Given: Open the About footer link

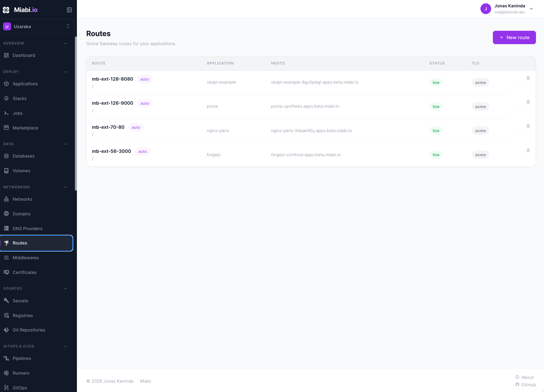Looking at the screenshot, I should click(x=525, y=377).
